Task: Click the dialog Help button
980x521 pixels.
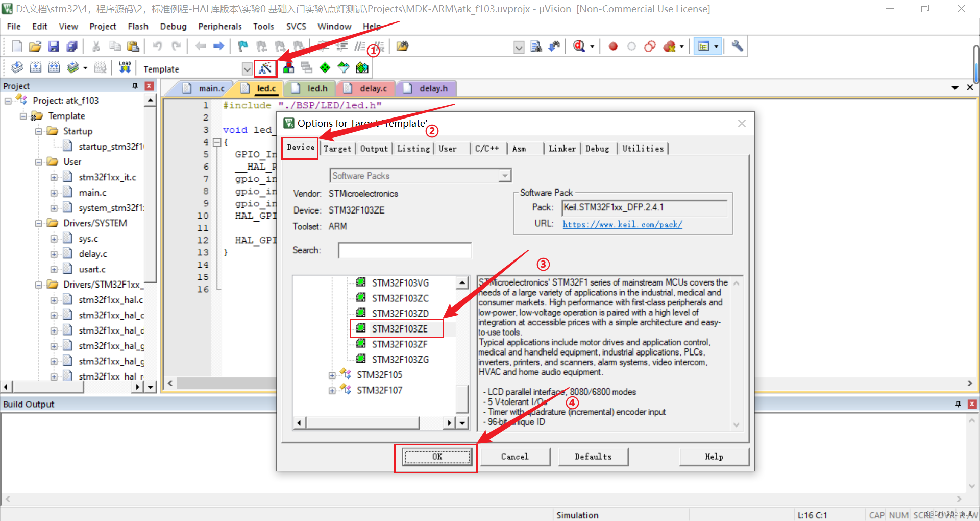Action: (714, 457)
